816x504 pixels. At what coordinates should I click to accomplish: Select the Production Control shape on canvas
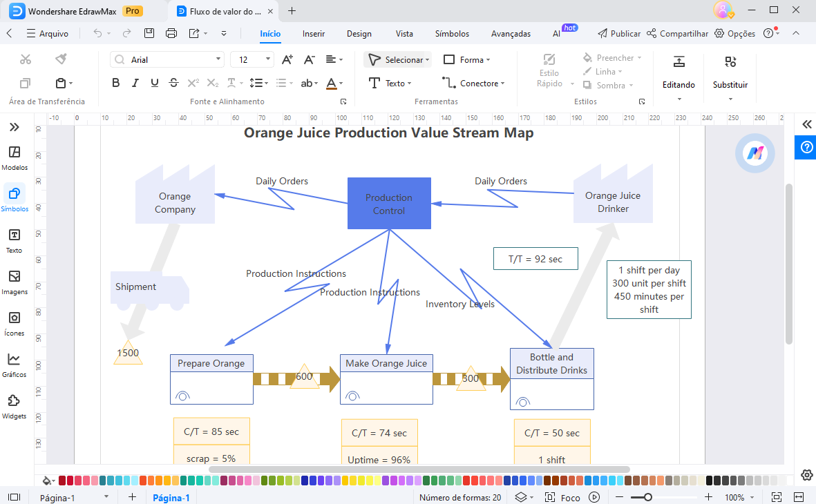click(389, 204)
